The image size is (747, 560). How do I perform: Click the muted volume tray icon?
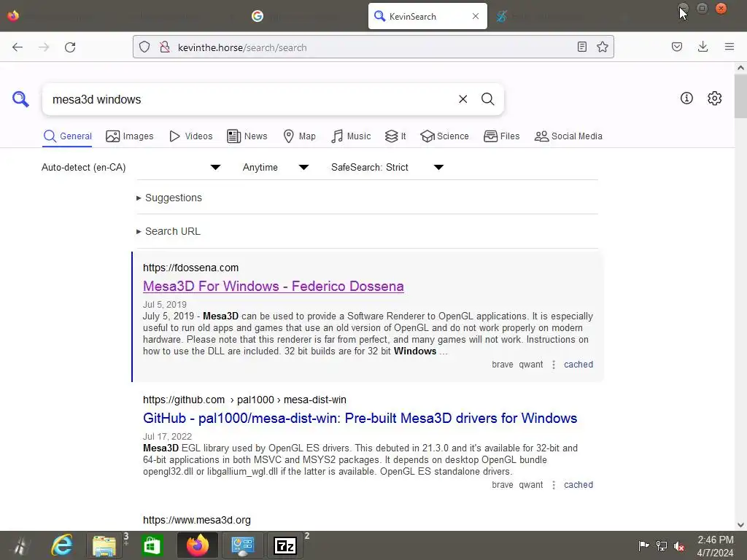click(679, 545)
